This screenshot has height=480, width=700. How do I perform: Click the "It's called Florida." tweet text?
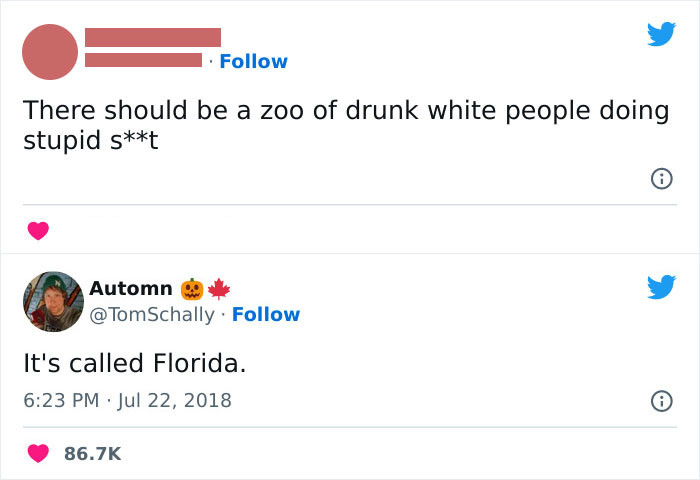pyautogui.click(x=135, y=364)
